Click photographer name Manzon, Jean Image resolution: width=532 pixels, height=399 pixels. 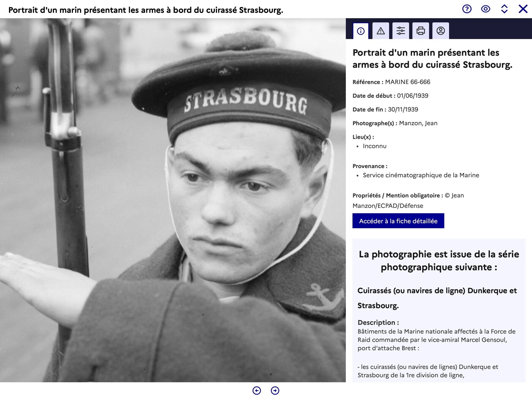click(418, 123)
